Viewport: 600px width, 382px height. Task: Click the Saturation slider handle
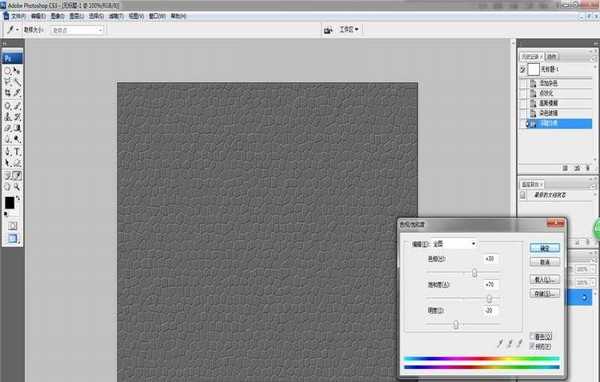click(x=489, y=298)
